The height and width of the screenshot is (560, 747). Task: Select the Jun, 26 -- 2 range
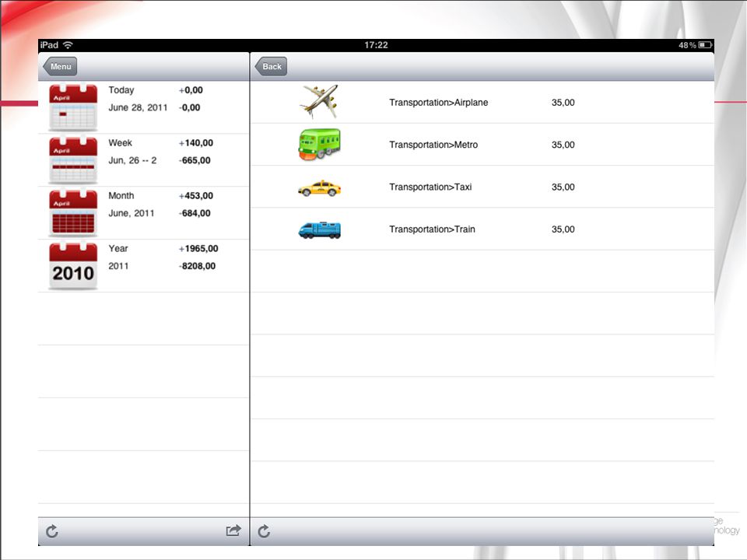tap(132, 160)
